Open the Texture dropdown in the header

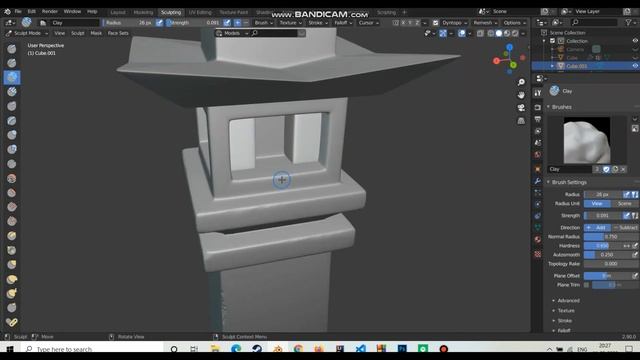(291, 23)
